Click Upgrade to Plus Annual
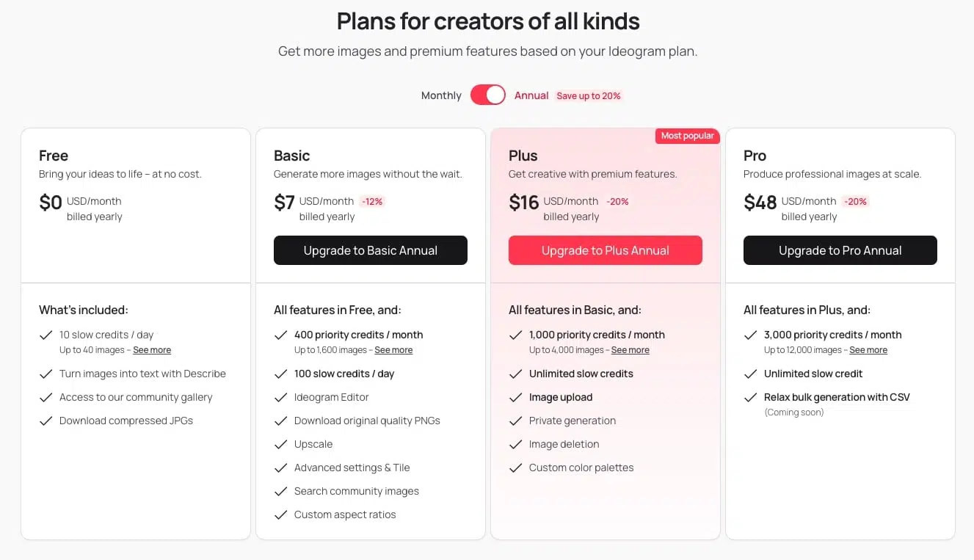 [x=605, y=250]
